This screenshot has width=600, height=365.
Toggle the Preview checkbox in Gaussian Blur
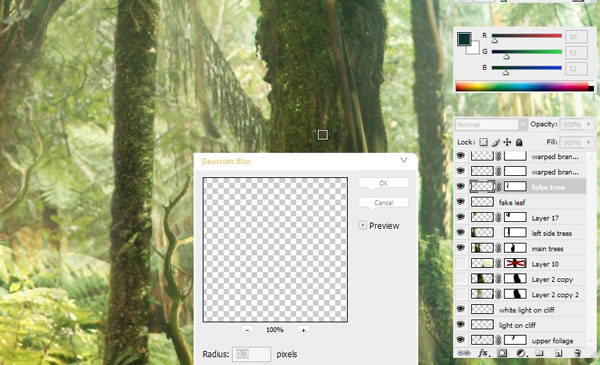pyautogui.click(x=362, y=225)
